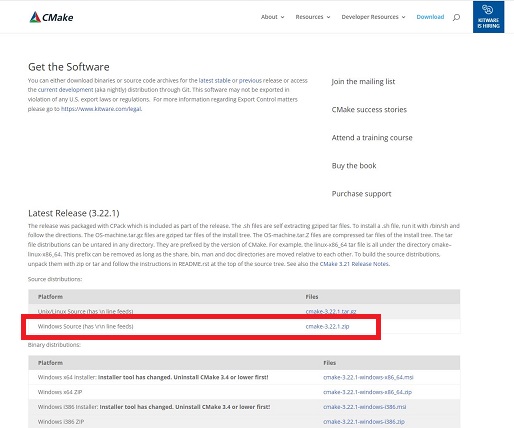Expand the About menu
The width and height of the screenshot is (514, 428).
272,17
